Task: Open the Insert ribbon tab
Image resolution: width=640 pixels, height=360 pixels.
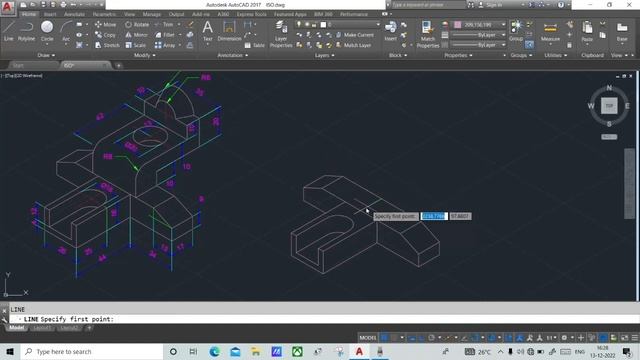Action: (50, 14)
